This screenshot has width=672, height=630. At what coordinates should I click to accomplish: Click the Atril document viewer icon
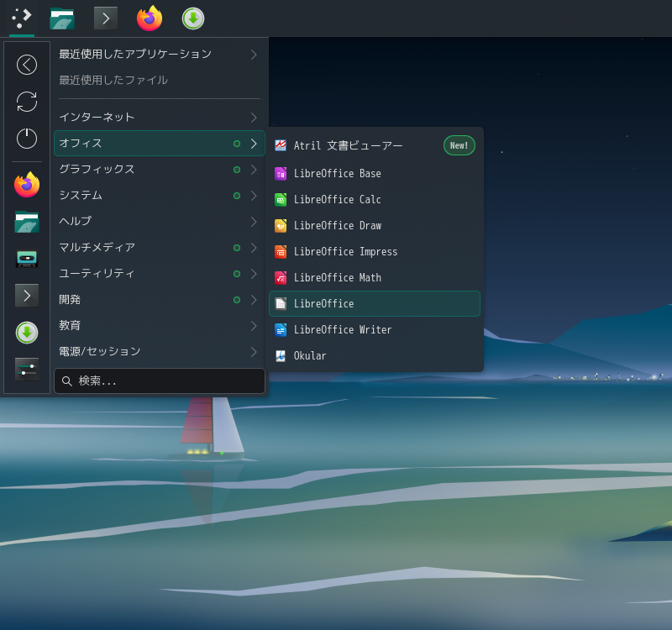pos(281,145)
